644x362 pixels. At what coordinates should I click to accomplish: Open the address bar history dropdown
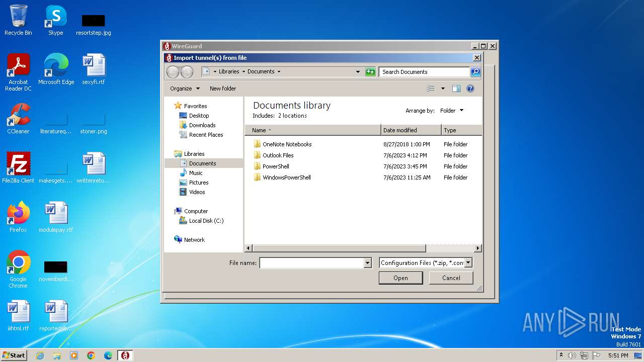click(358, 72)
